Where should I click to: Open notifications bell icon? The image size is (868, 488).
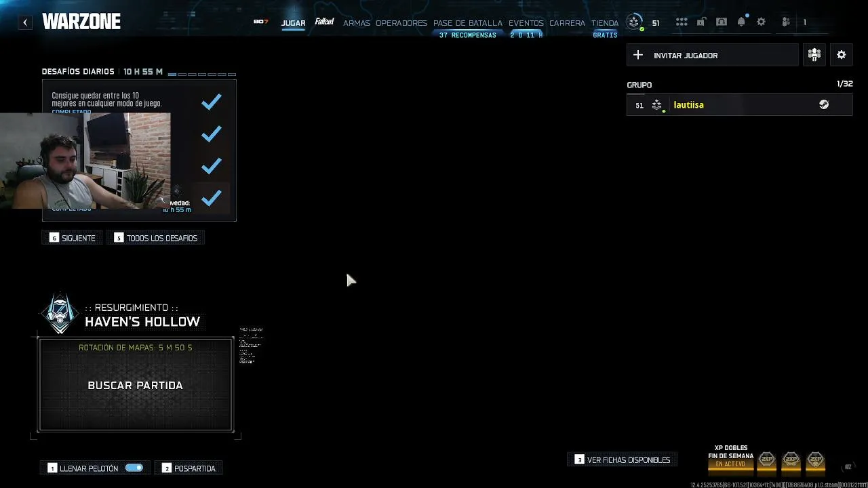click(741, 22)
